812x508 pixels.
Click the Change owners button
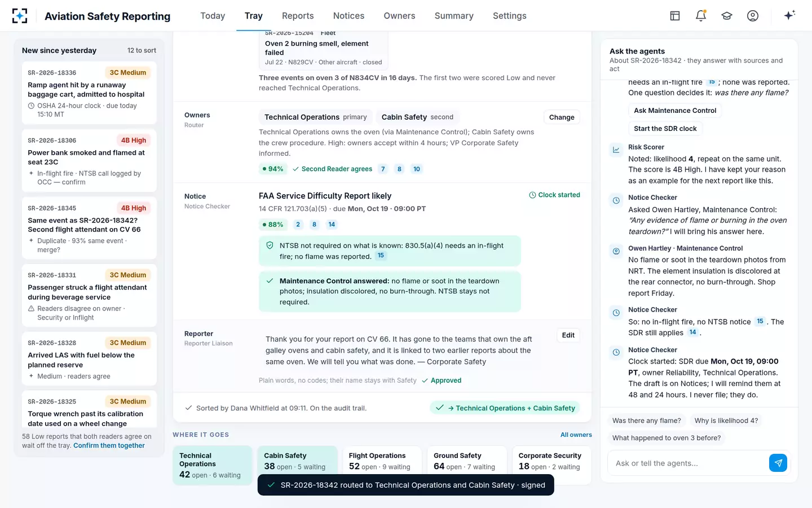[x=562, y=117]
